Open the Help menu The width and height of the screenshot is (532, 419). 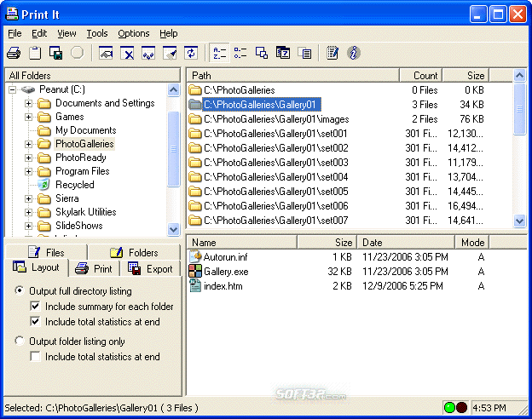point(169,33)
